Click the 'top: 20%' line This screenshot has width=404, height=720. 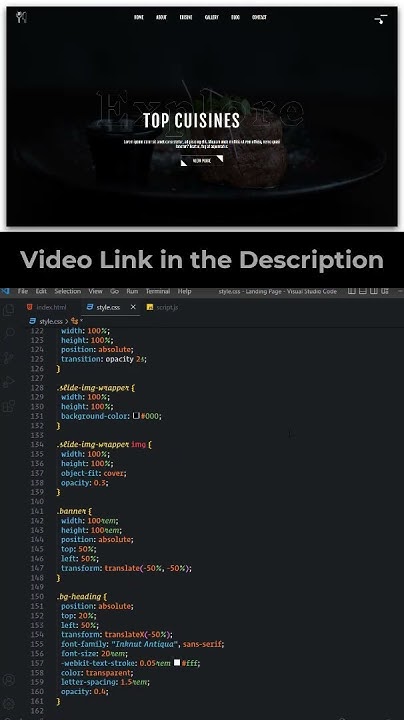[79, 615]
